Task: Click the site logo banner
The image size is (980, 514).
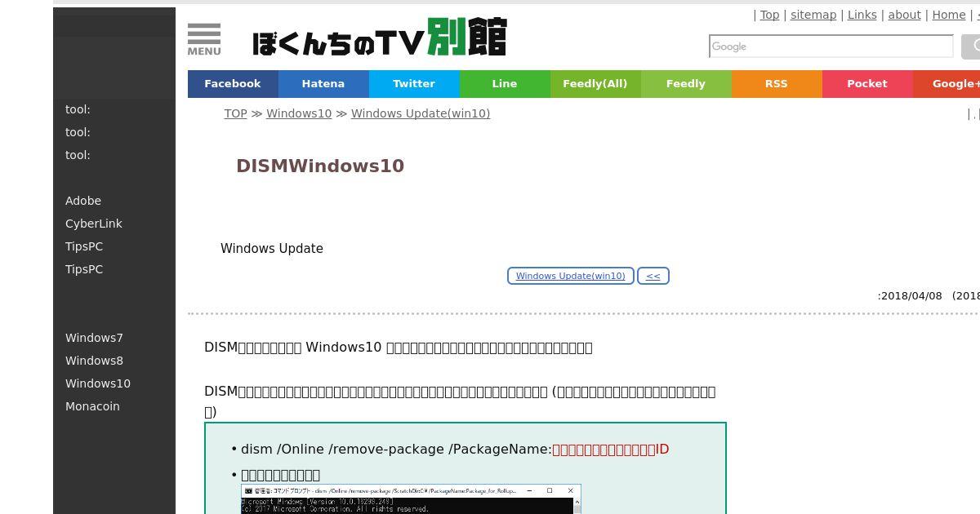Action: tap(380, 38)
